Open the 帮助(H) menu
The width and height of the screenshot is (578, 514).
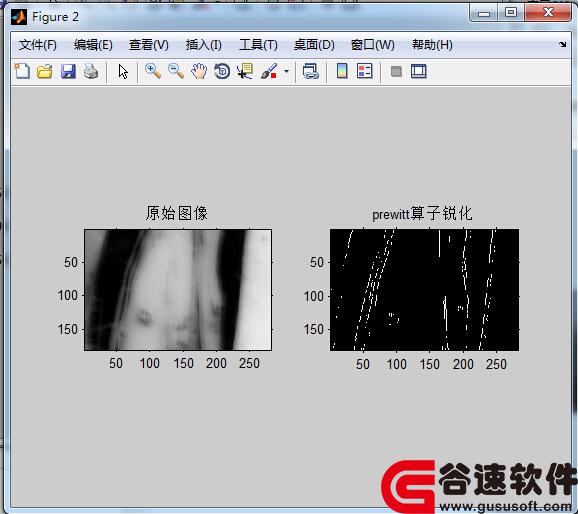coord(432,45)
